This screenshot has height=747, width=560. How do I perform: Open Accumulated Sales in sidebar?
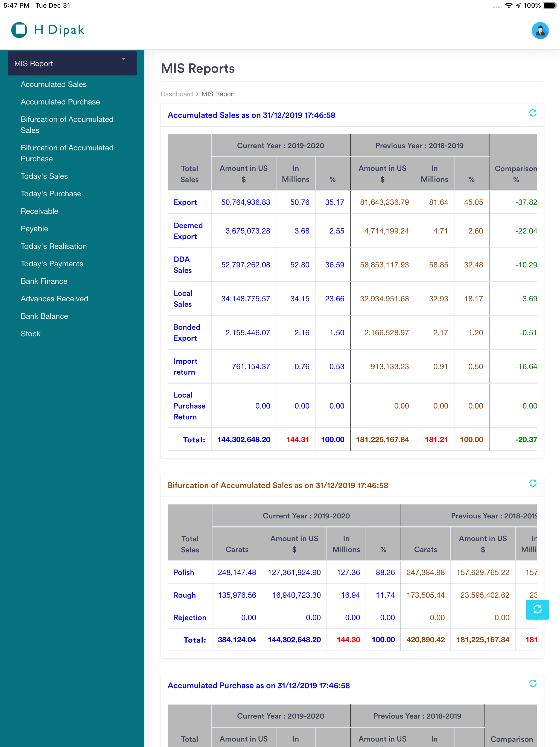click(x=54, y=84)
